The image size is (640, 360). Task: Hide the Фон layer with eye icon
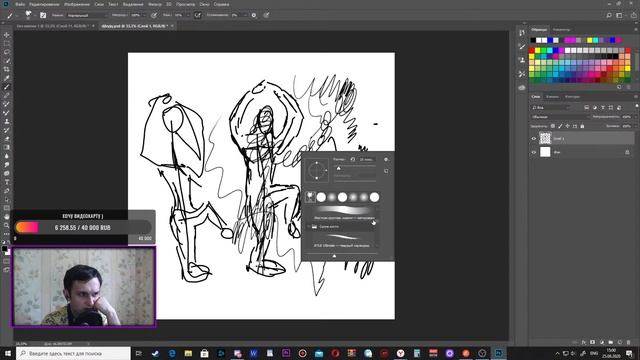[x=534, y=152]
